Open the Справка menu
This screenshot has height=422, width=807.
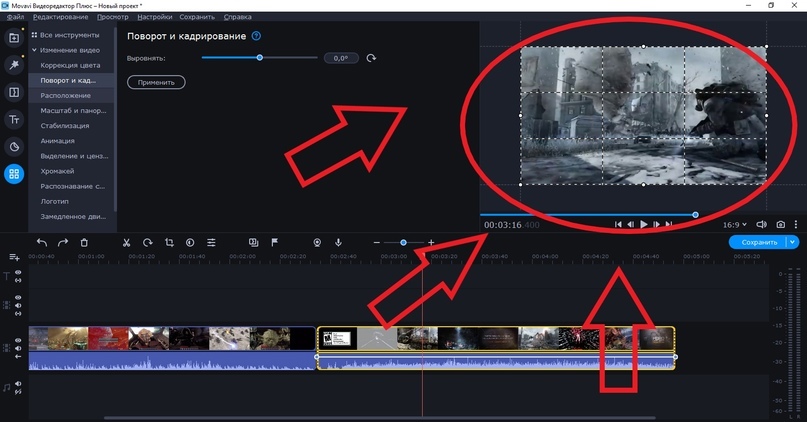(237, 17)
